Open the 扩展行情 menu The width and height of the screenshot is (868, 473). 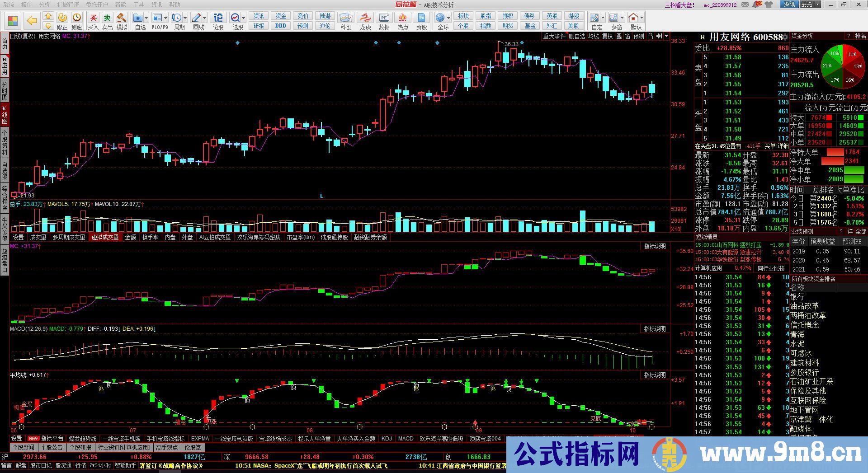click(x=68, y=5)
